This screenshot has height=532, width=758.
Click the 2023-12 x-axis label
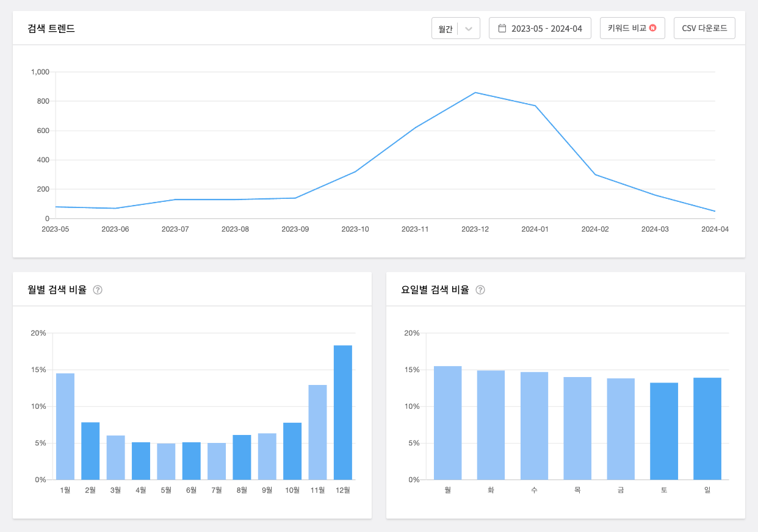pos(475,229)
